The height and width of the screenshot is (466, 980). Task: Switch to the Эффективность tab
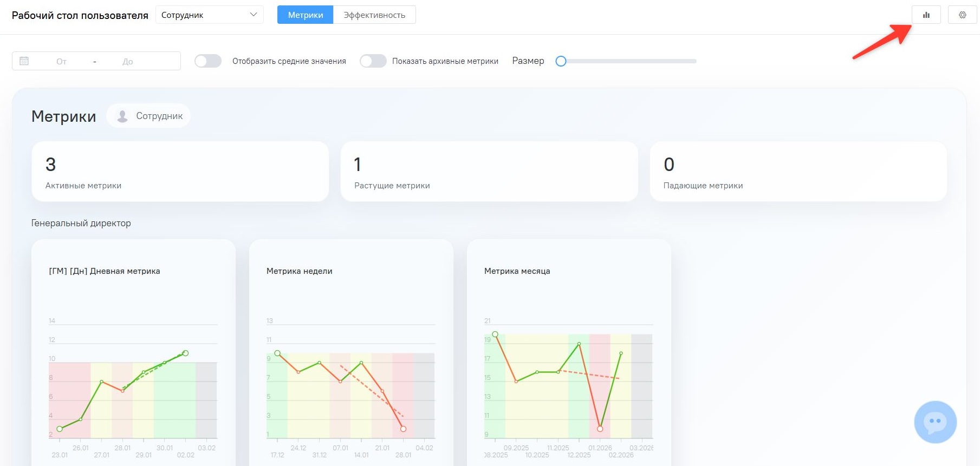pos(374,15)
